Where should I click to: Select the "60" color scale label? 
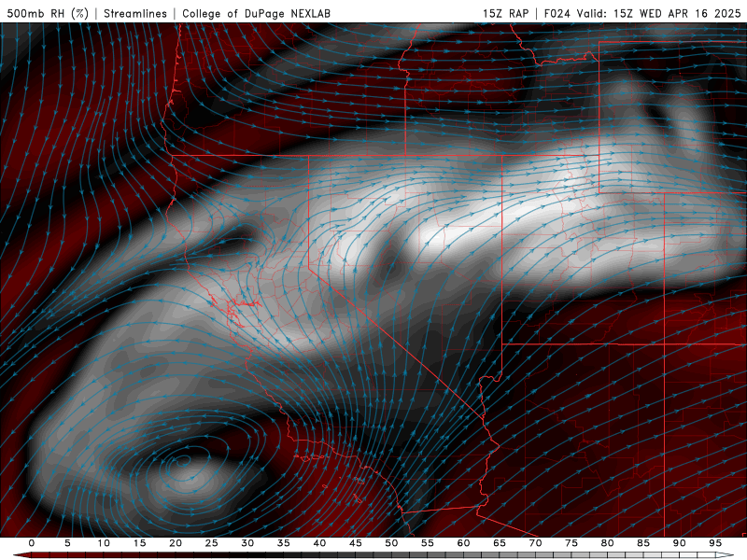pyautogui.click(x=463, y=543)
